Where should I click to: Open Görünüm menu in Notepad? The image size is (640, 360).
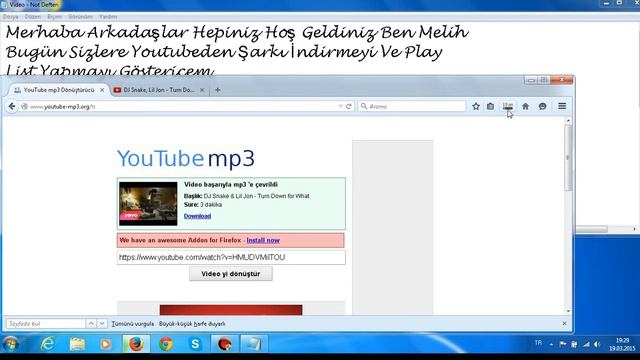pos(80,17)
